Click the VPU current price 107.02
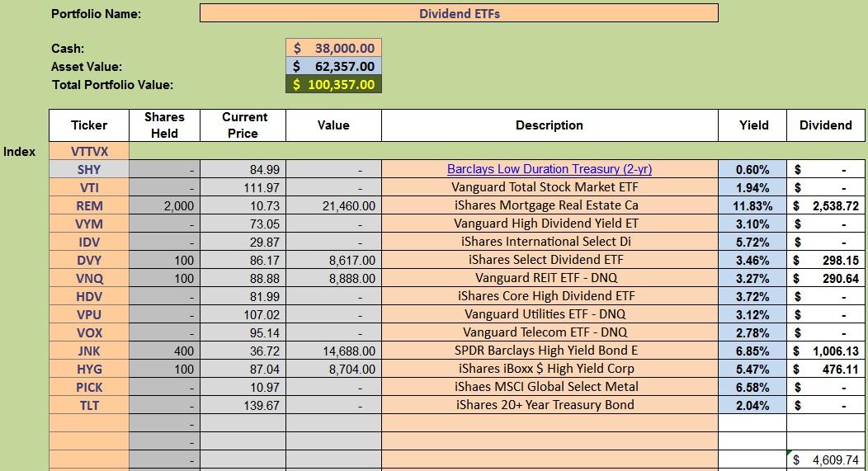The image size is (868, 471). pyautogui.click(x=243, y=314)
